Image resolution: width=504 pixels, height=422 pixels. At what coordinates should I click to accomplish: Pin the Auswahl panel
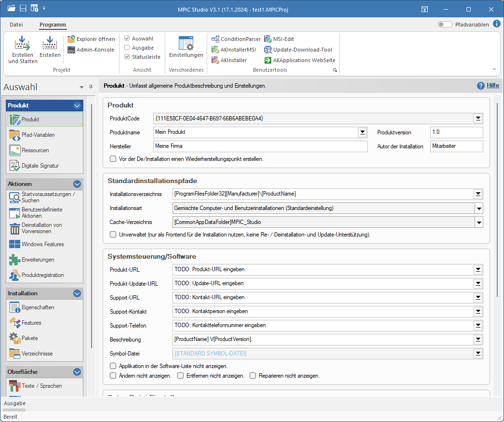tap(91, 87)
